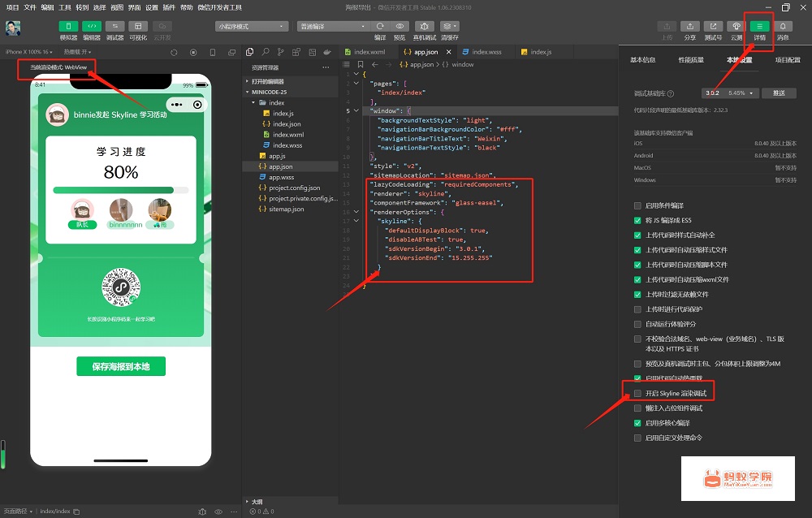This screenshot has height=518, width=812.
Task: Open the 文件 menu
Action: 30,8
